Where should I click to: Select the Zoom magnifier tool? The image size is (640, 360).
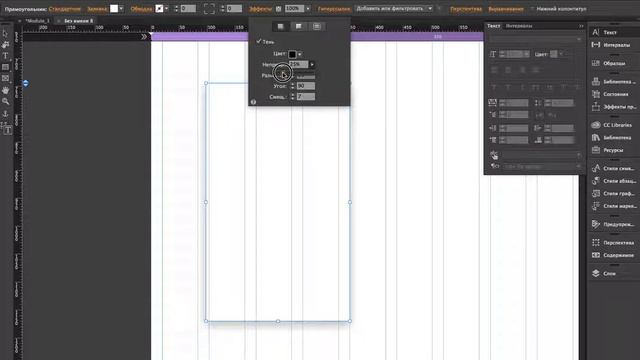click(5, 101)
